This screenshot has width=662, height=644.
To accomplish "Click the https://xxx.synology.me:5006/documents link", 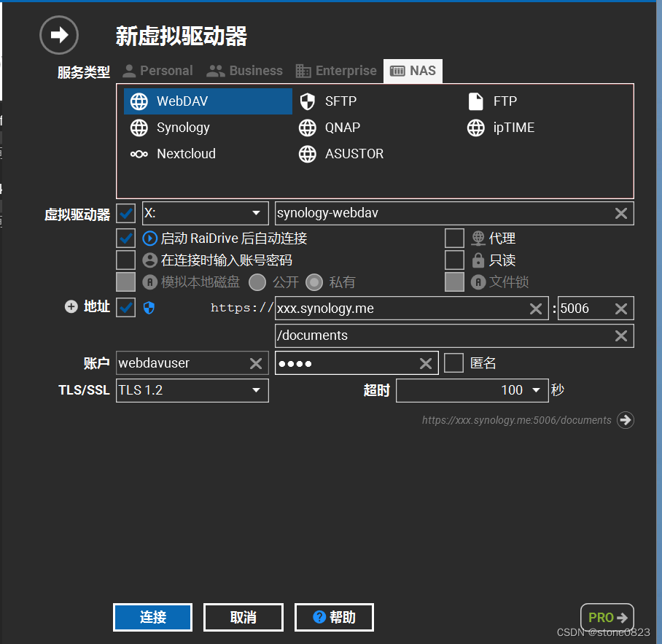I will coord(516,420).
